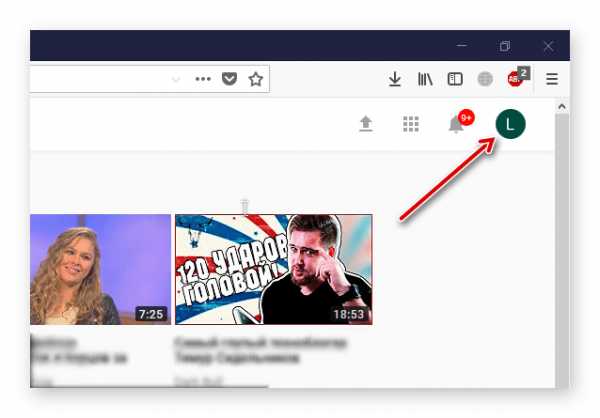Open the page actions three-dot menu
Image resolution: width=600 pixels, height=418 pixels.
(203, 79)
